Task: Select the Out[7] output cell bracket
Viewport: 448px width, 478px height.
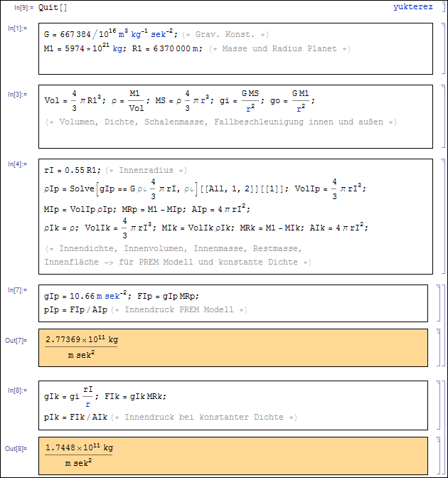Action: [439, 347]
